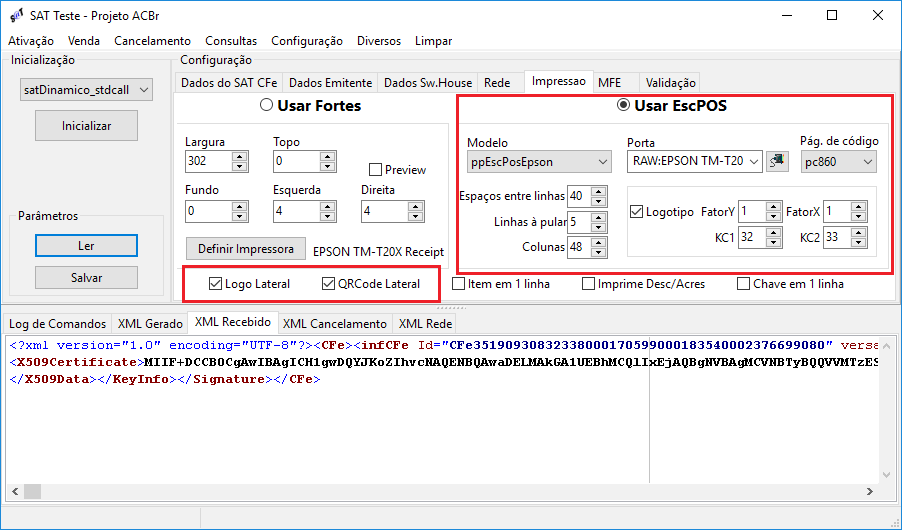Click the Largura input field
Screen dimensions: 902x530
(x=209, y=161)
